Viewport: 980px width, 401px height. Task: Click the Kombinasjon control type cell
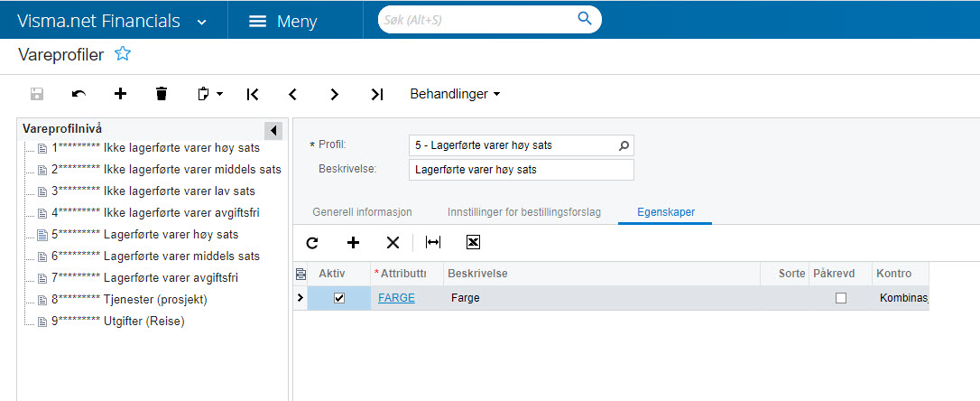900,298
